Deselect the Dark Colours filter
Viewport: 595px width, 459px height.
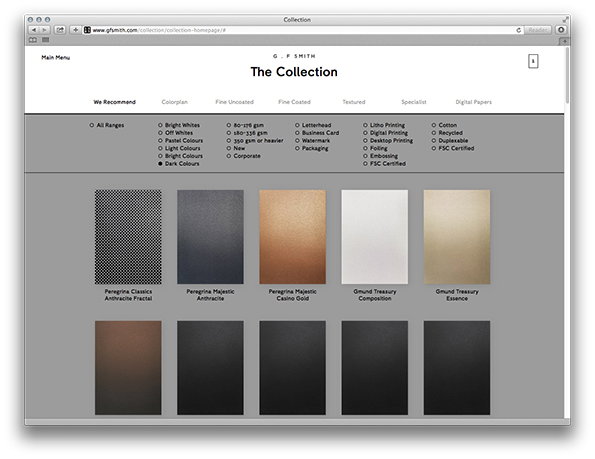[178, 163]
